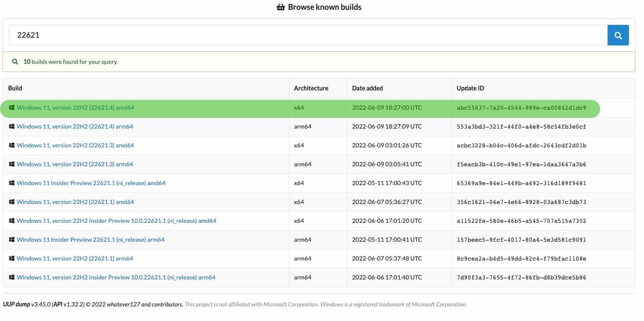Open 22H2 Insider Preview 10.0.22621.1 arm64 build
The image size is (644, 321).
pos(116,277)
